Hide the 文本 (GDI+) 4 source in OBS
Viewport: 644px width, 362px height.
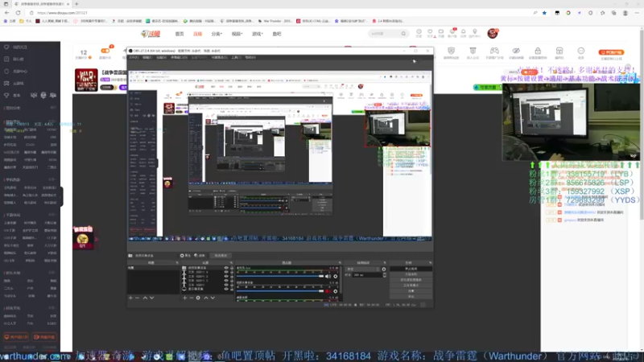[x=226, y=272]
